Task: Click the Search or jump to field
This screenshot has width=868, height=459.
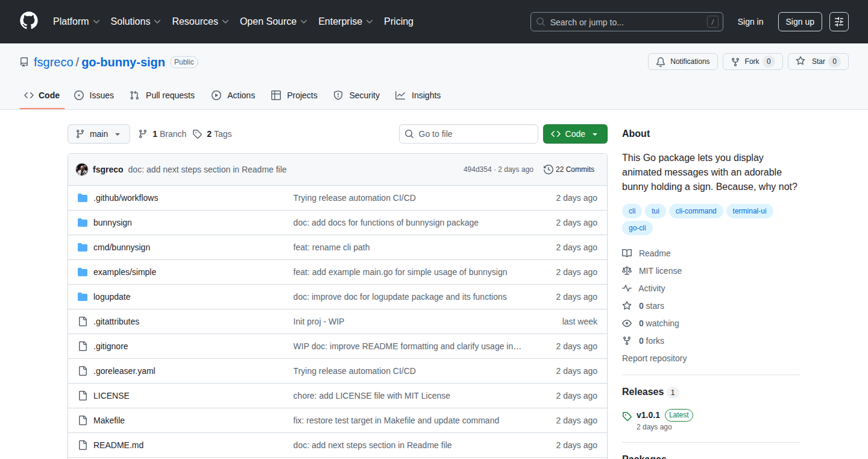Action: click(x=627, y=22)
